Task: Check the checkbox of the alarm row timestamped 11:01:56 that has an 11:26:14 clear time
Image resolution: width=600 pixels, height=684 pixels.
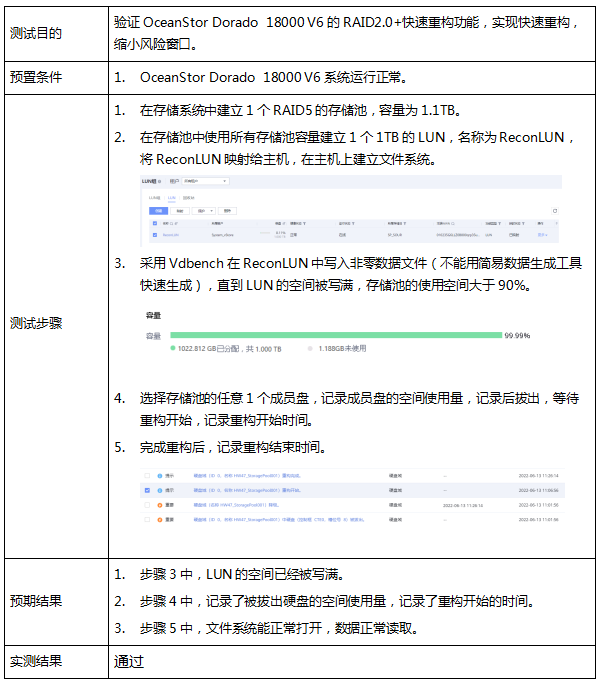Action: (x=147, y=505)
